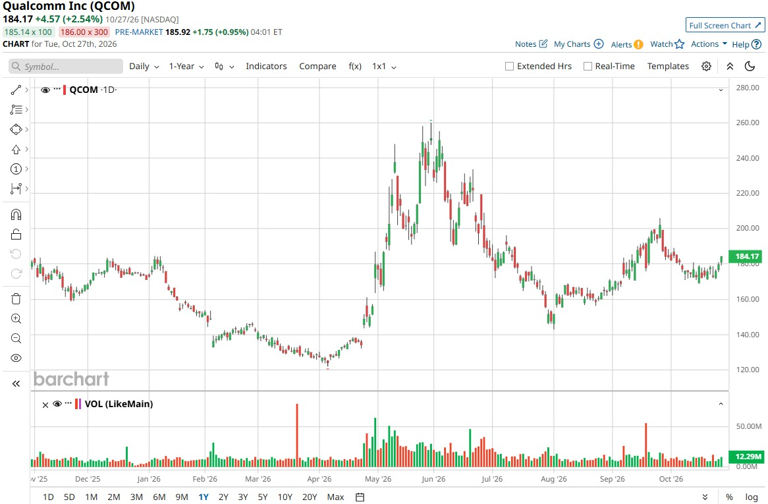Viewport: 768px width, 504px height.
Task: Remove the VOL indicator pane
Action: click(x=45, y=405)
